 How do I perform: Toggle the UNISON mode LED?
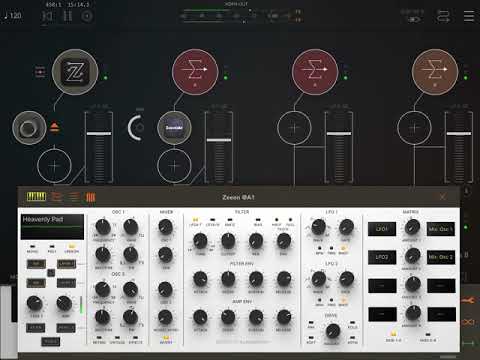pos(72,247)
